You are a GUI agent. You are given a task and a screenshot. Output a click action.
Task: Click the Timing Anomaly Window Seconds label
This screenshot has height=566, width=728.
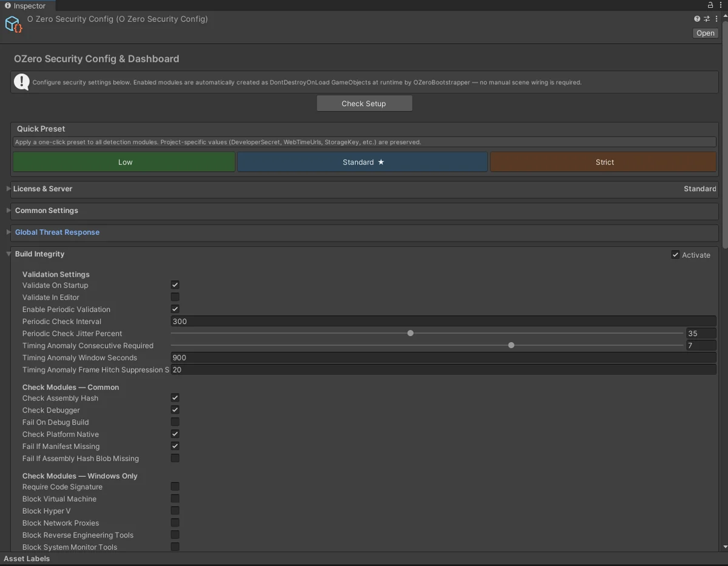(x=79, y=358)
